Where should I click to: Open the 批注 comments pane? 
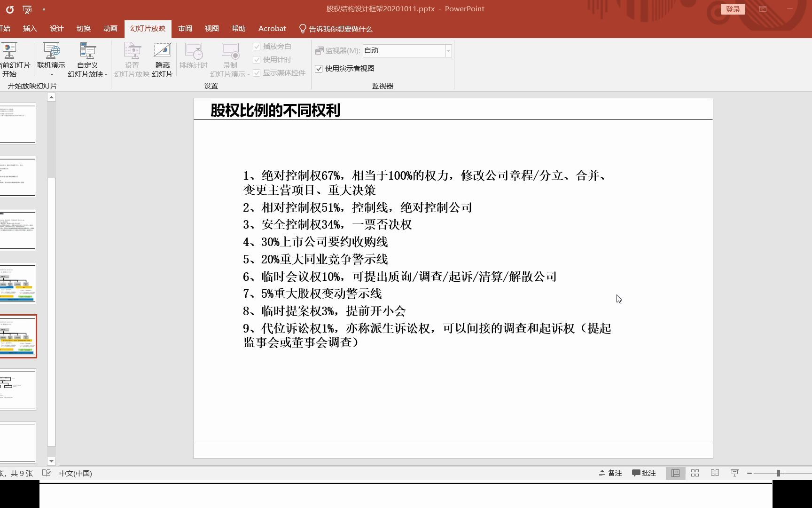pos(644,473)
